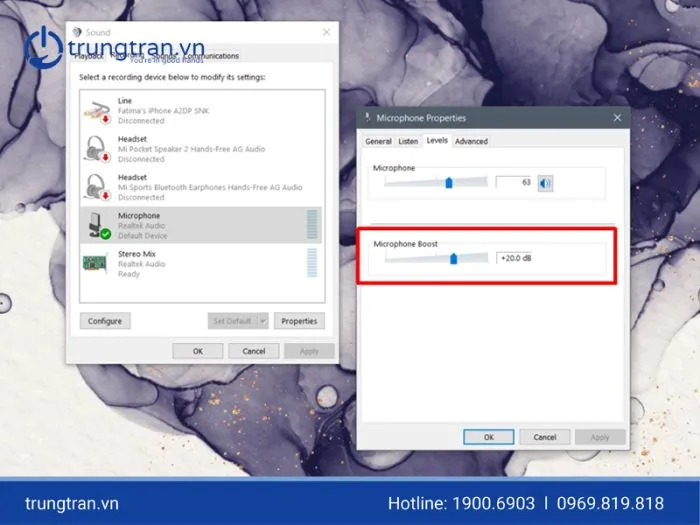
Task: Click the Realtek Microphone device icon
Action: coord(97,225)
